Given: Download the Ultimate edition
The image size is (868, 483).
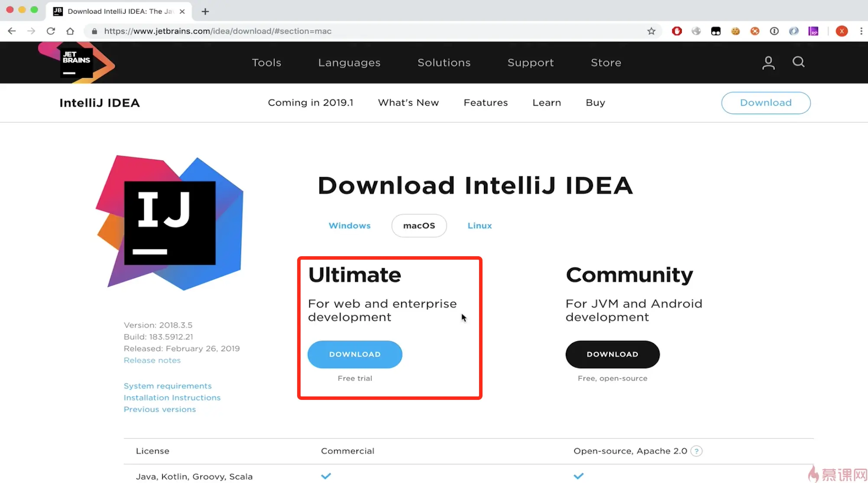Looking at the screenshot, I should click(355, 354).
